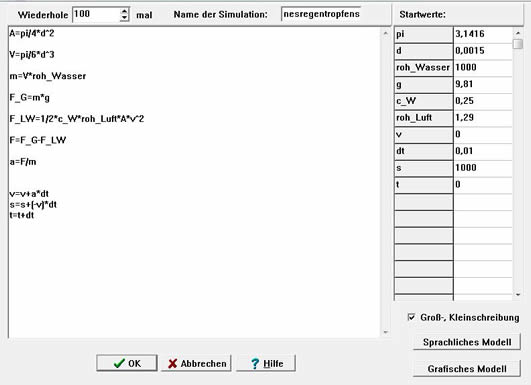Click the equation line t=t+dt

click(x=22, y=215)
